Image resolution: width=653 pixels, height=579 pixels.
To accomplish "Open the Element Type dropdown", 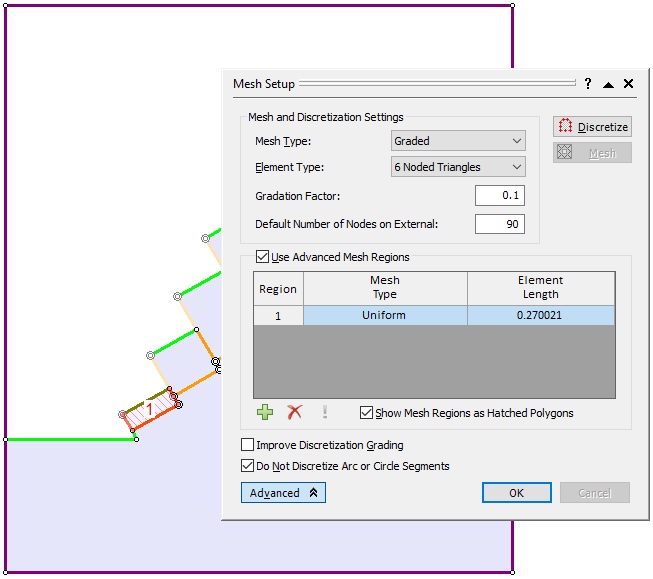I will coord(458,167).
